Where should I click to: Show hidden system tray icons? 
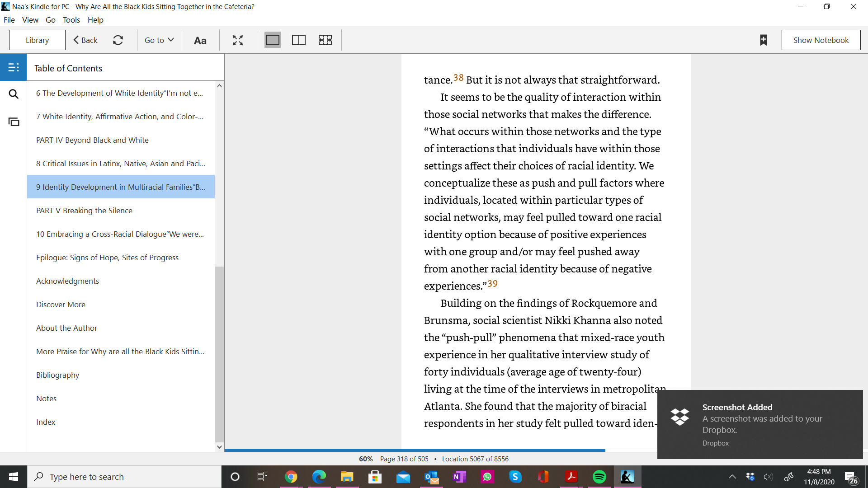pos(732,477)
